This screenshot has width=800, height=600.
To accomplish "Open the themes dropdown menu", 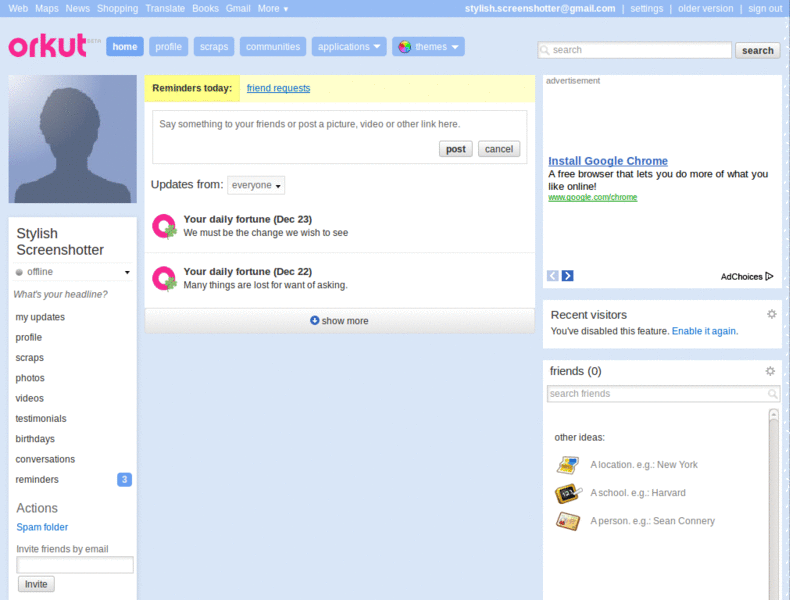I will click(428, 47).
